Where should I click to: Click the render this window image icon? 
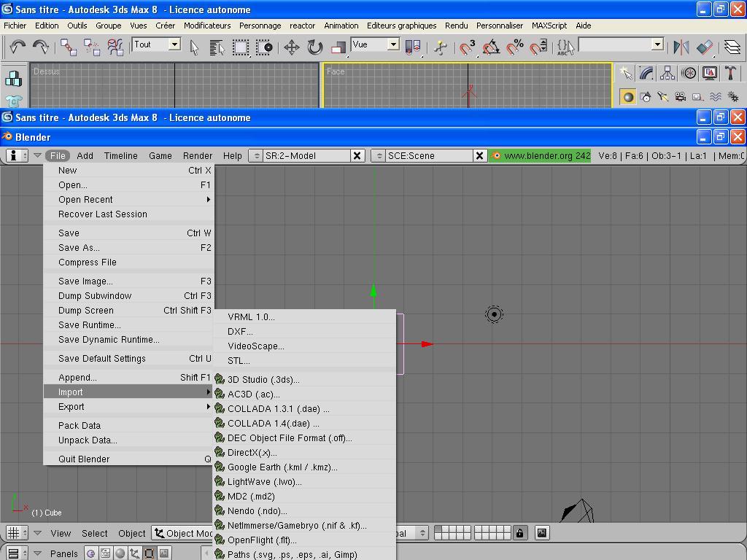tap(542, 533)
